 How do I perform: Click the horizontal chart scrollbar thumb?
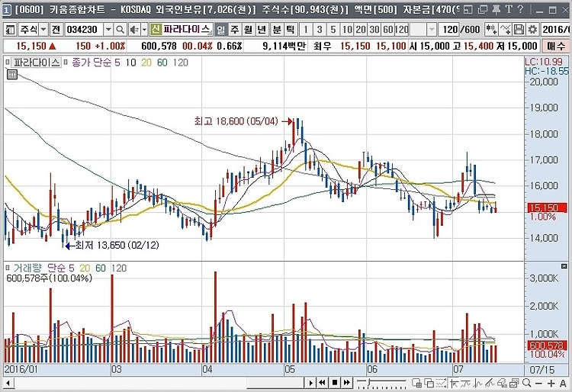[x=275, y=383]
